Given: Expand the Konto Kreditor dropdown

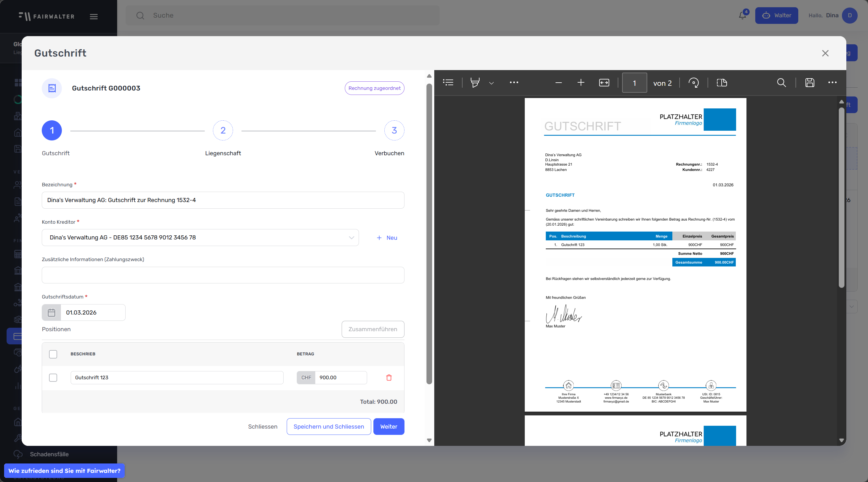Looking at the screenshot, I should point(351,238).
